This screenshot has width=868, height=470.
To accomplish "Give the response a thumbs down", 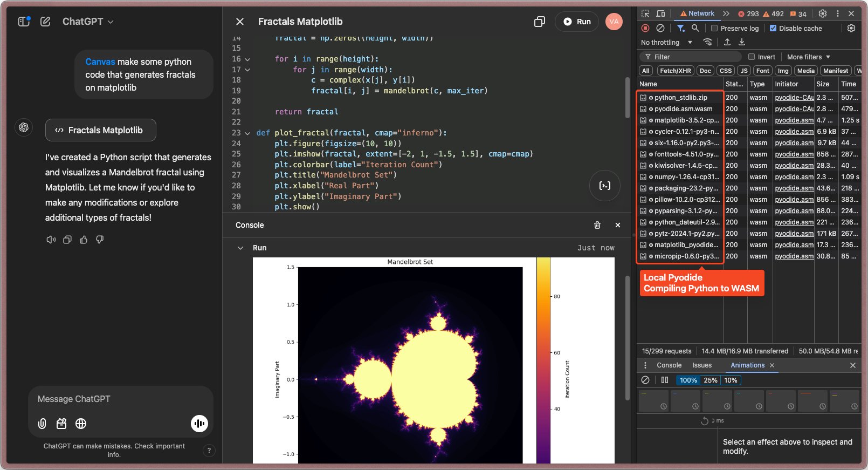I will [100, 240].
